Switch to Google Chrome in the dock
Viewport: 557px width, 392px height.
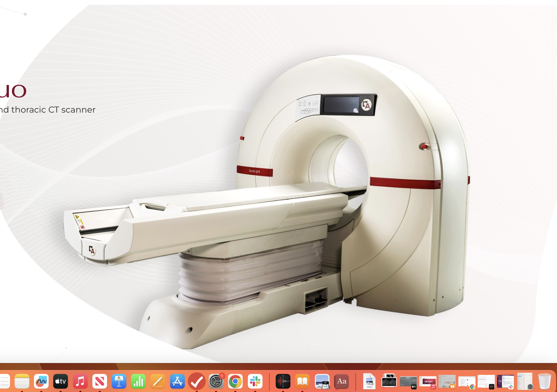235,381
